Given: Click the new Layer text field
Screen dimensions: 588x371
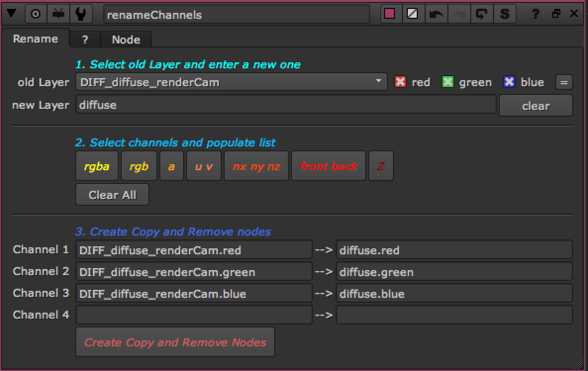Looking at the screenshot, I should tap(286, 105).
